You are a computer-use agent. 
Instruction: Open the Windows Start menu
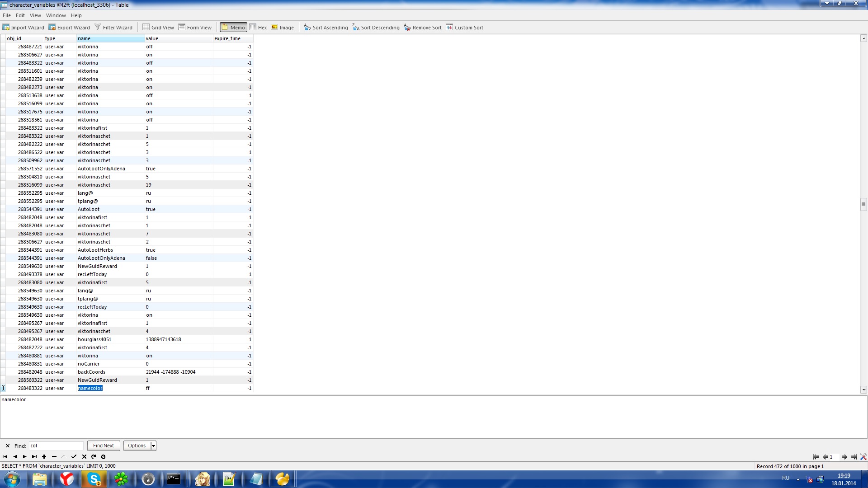(x=12, y=479)
